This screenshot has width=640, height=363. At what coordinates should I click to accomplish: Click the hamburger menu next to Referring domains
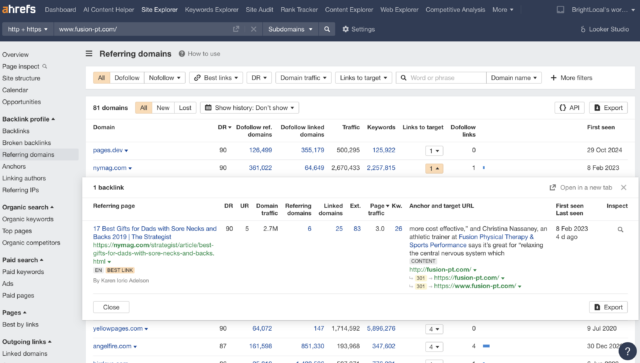[89, 53]
